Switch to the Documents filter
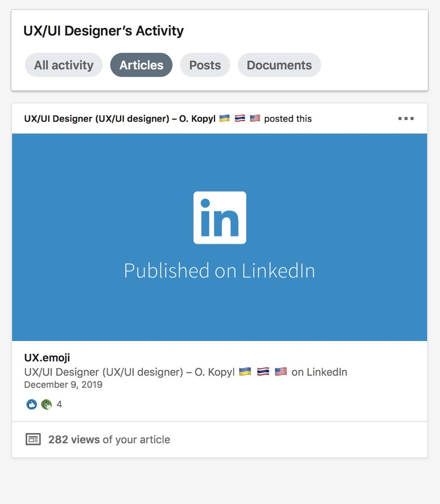This screenshot has width=440, height=504. pyautogui.click(x=279, y=65)
